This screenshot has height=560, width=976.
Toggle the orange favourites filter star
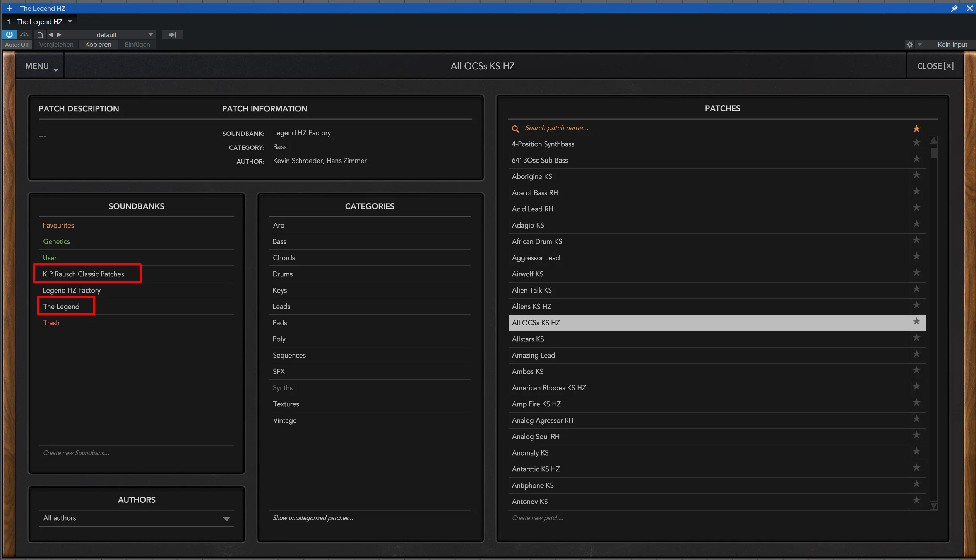(916, 128)
